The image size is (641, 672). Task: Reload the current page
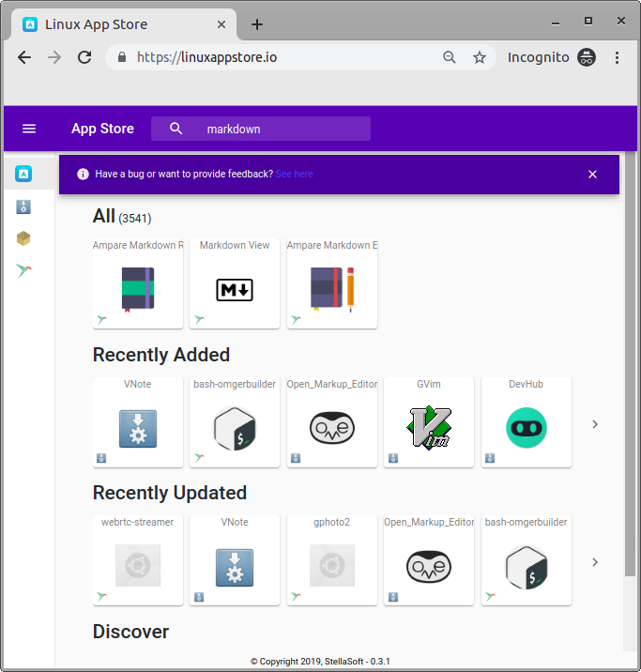84,57
